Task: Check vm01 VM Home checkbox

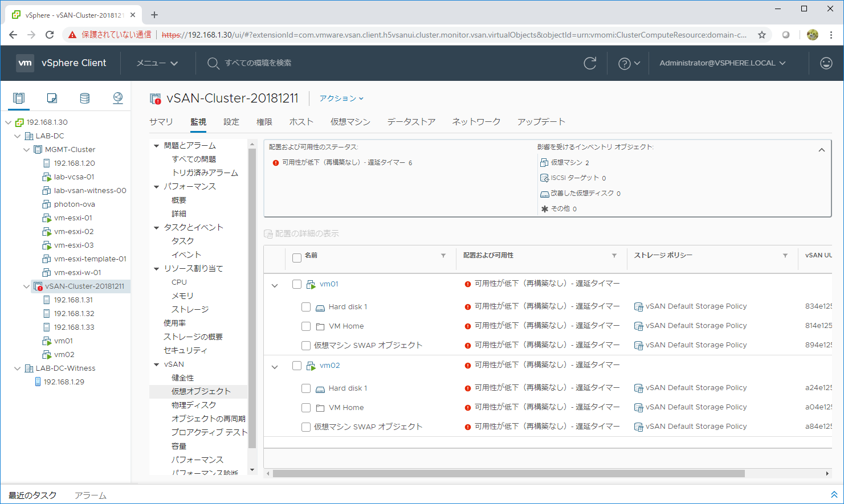Action: (306, 326)
